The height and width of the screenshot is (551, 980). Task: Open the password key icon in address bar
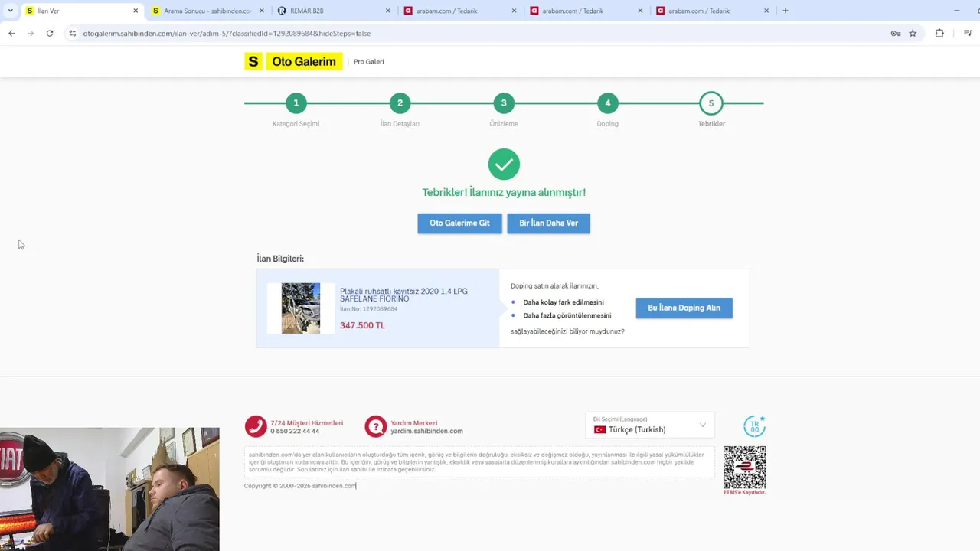[896, 33]
